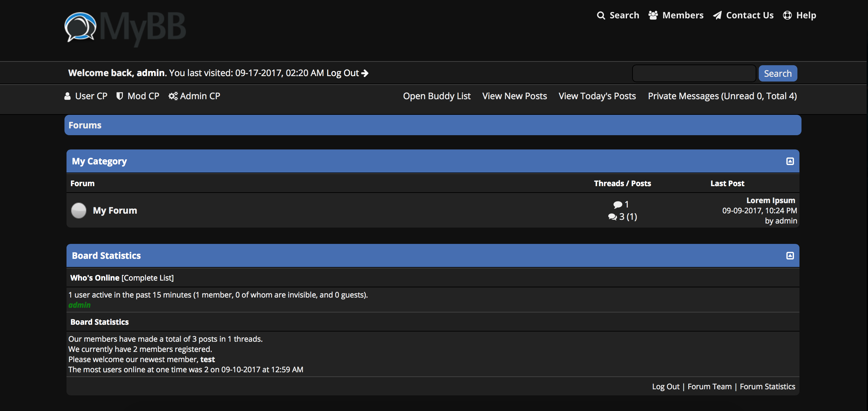The width and height of the screenshot is (868, 411).
Task: Click the Members group icon
Action: tap(653, 15)
